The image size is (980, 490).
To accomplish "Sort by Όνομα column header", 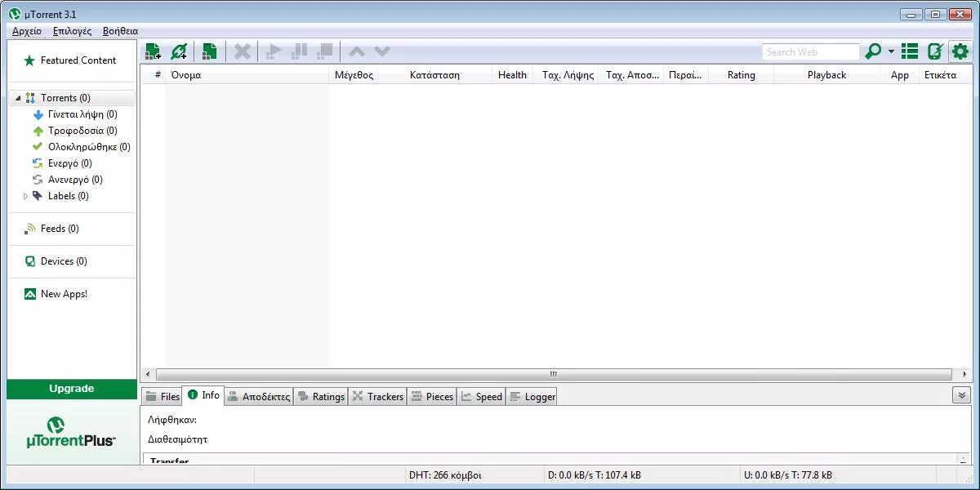I will 247,74.
